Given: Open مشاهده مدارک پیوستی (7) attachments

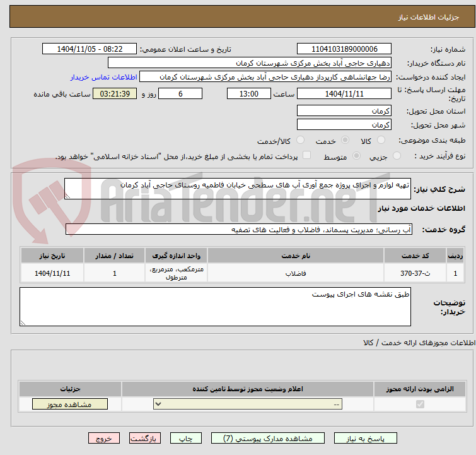Looking at the screenshot, I should tap(268, 439).
